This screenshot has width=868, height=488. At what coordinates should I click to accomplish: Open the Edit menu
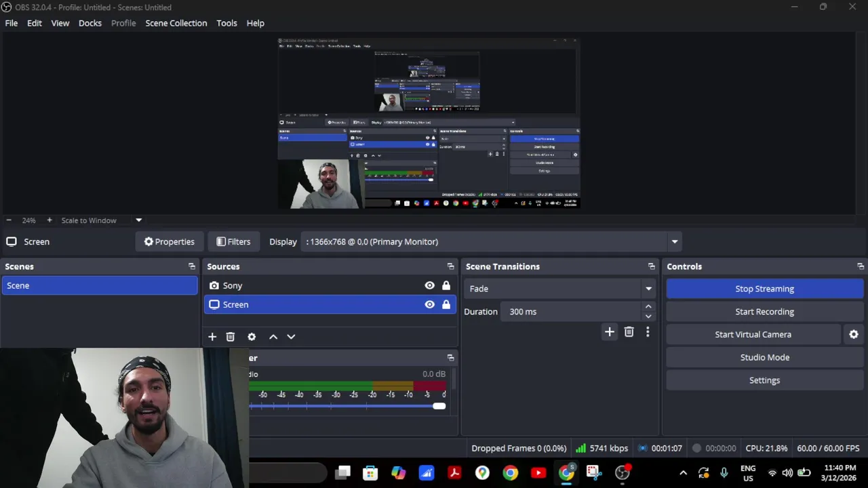(35, 23)
